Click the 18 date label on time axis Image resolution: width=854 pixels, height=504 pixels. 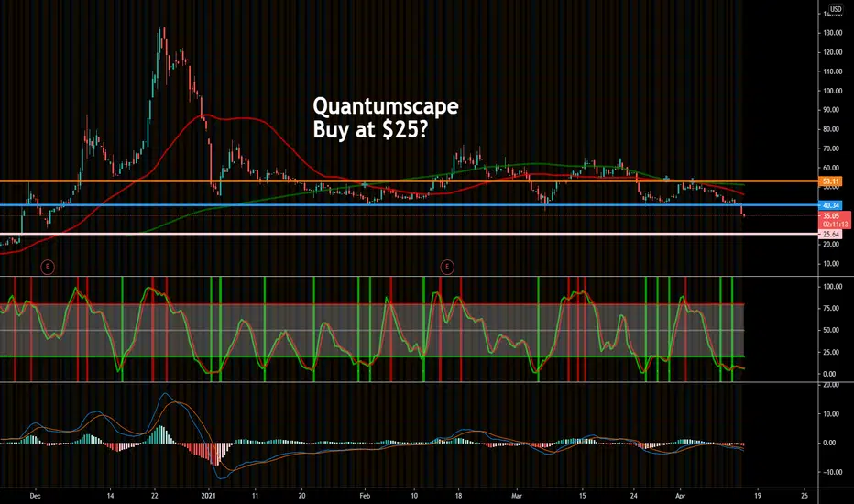(458, 496)
